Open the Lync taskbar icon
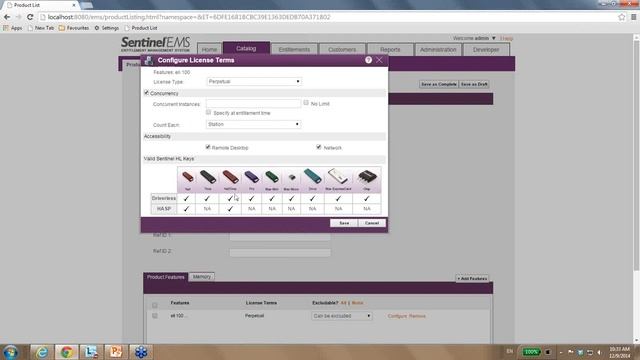 tap(91, 352)
